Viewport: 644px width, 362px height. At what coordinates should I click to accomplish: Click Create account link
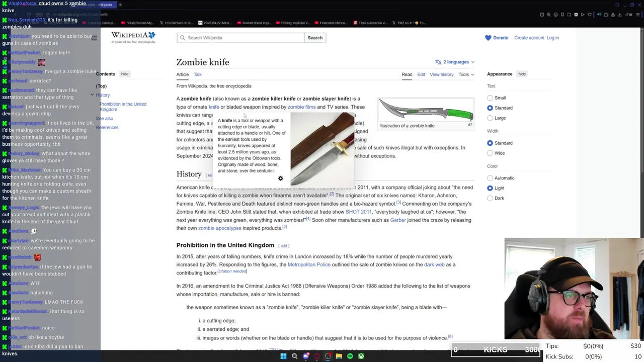[529, 38]
